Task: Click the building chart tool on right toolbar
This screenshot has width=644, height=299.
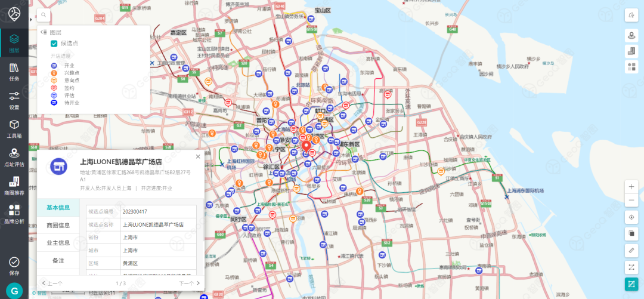Action: coord(631,51)
